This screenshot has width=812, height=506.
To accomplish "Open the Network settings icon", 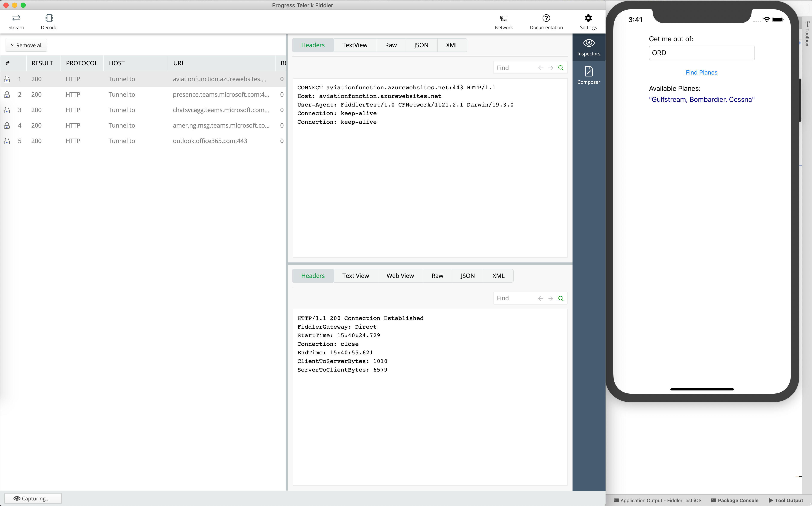I will 504,22.
